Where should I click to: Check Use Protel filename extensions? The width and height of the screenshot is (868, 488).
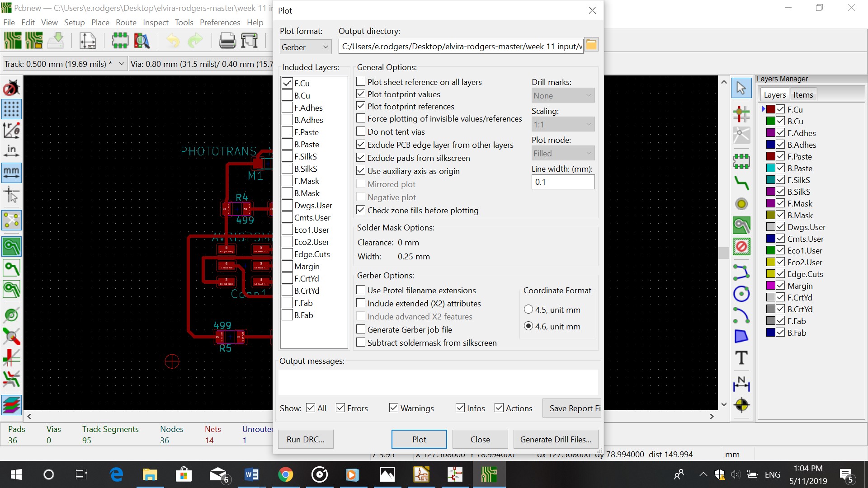click(361, 290)
